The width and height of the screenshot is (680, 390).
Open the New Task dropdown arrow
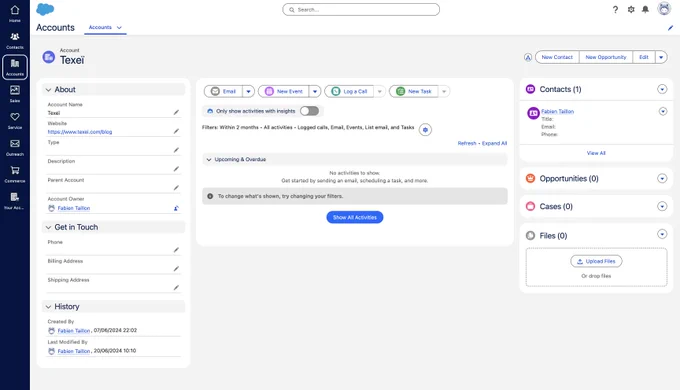pyautogui.click(x=444, y=92)
